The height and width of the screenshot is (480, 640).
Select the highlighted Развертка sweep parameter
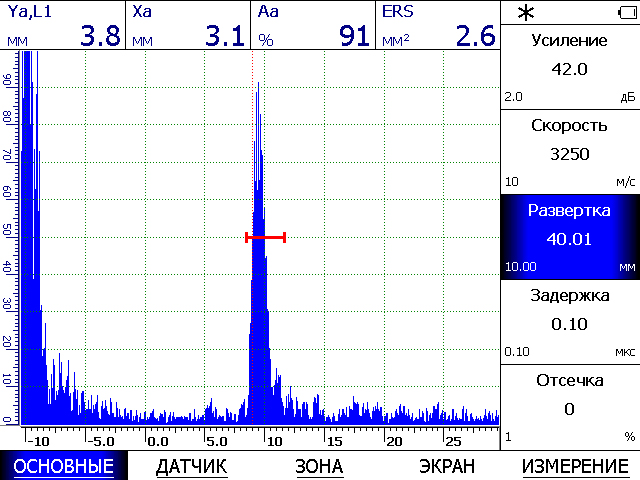[570, 237]
